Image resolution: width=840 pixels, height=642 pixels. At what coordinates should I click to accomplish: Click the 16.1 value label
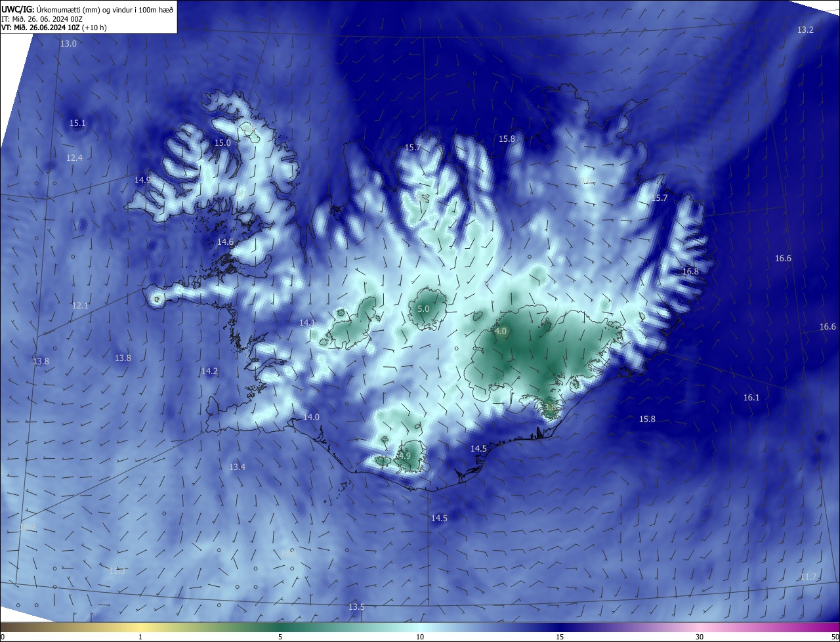(x=751, y=397)
